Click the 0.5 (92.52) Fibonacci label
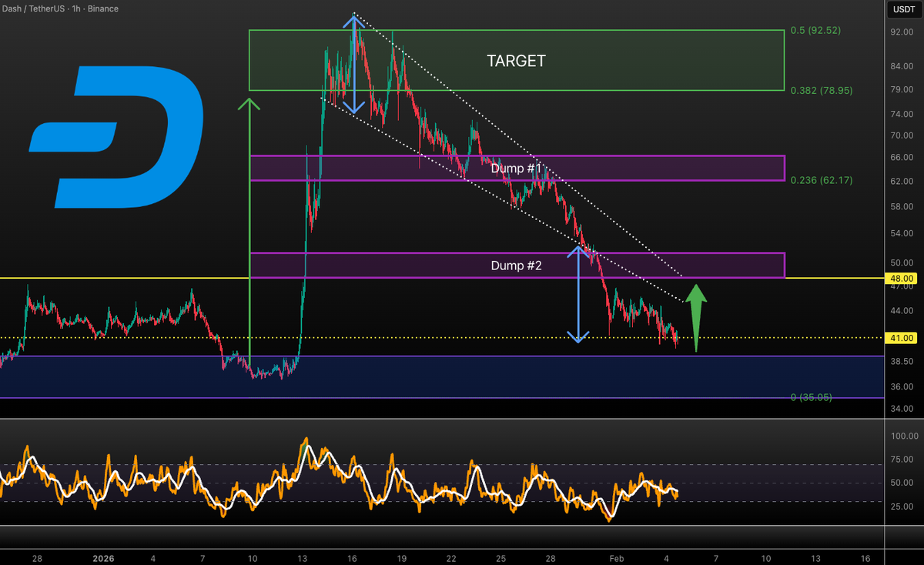The image size is (924, 565). pos(816,32)
